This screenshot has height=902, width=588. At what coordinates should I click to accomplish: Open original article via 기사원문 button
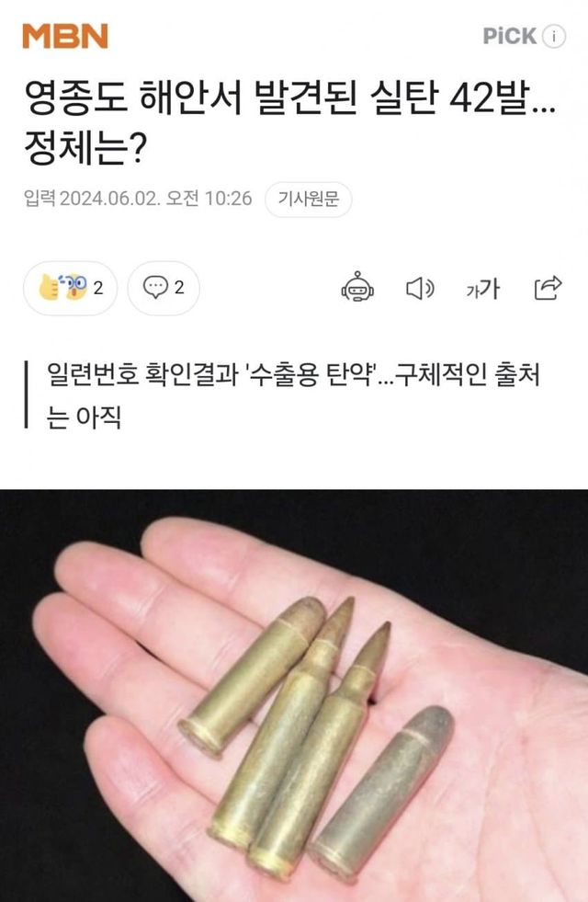pyautogui.click(x=309, y=199)
